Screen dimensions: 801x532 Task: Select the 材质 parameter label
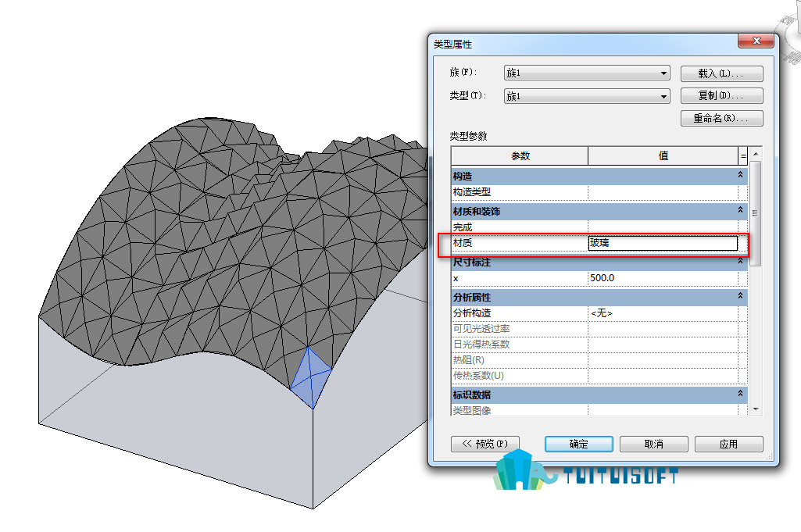(463, 243)
